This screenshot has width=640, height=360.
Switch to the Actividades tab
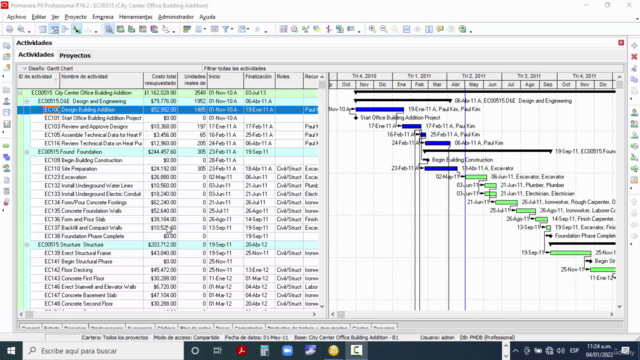click(x=36, y=55)
